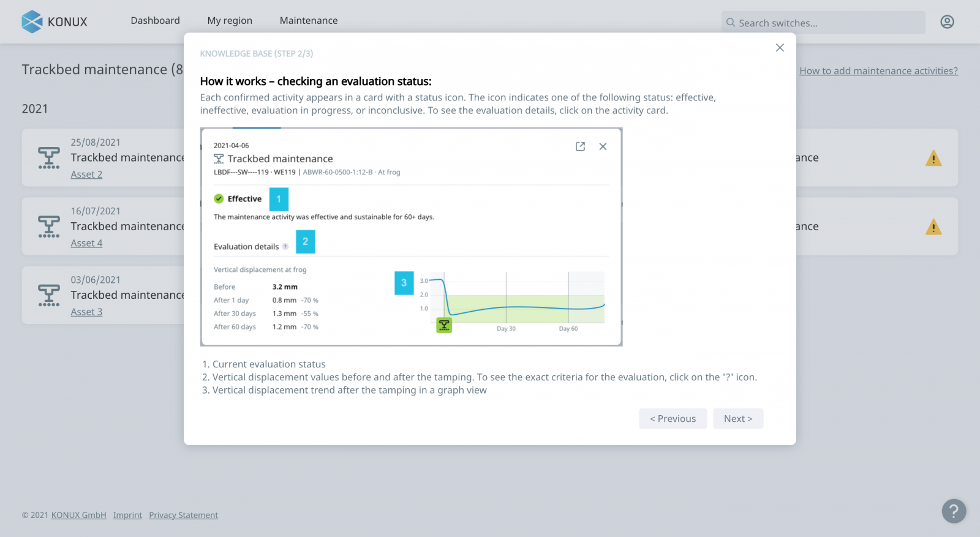Viewport: 980px width, 537px height.
Task: Go back with the Previous button
Action: [x=673, y=419]
